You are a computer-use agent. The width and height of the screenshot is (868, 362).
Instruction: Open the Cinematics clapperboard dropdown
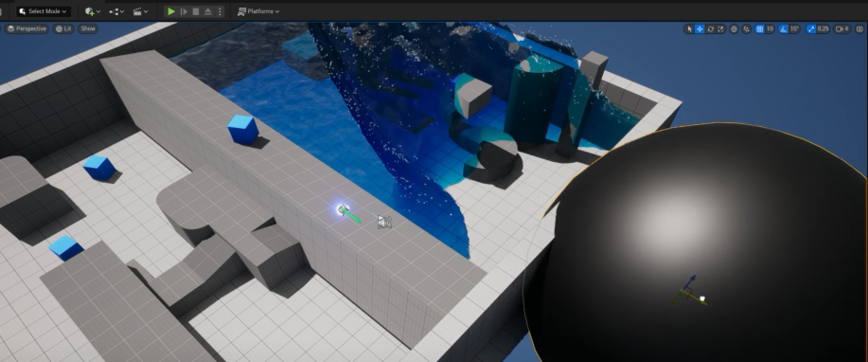140,11
